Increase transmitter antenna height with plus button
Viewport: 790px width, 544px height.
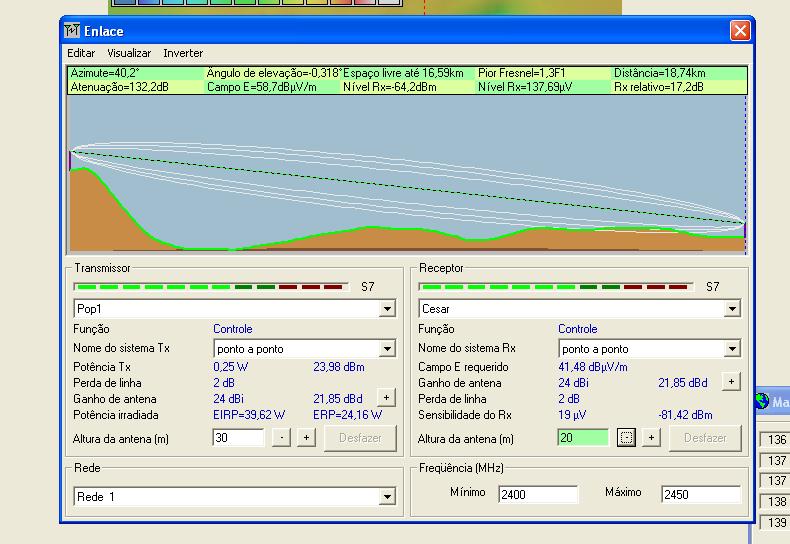(x=306, y=438)
